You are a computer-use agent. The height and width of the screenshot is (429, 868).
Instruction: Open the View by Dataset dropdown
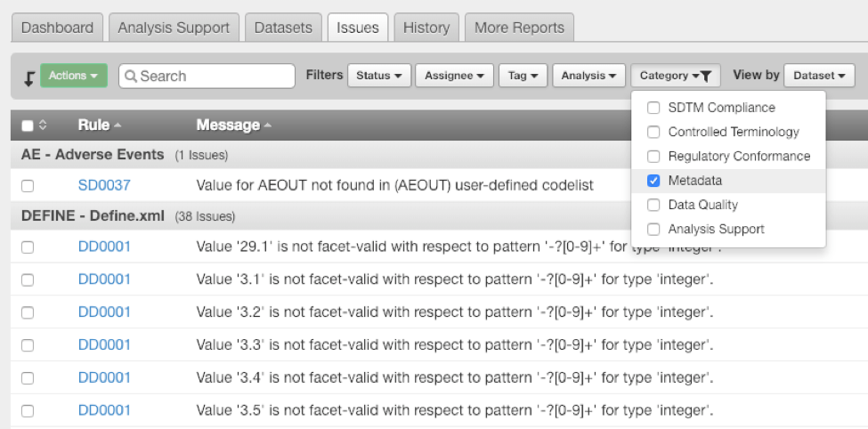point(819,76)
